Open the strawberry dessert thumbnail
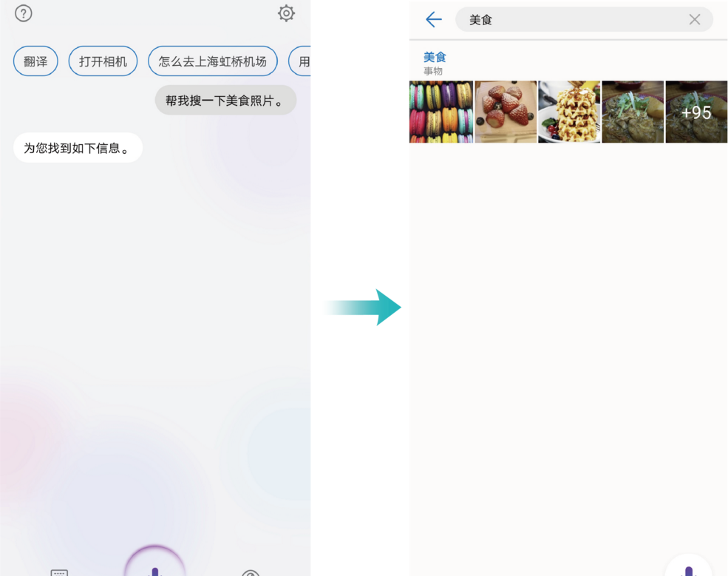This screenshot has height=576, width=728. click(505, 112)
